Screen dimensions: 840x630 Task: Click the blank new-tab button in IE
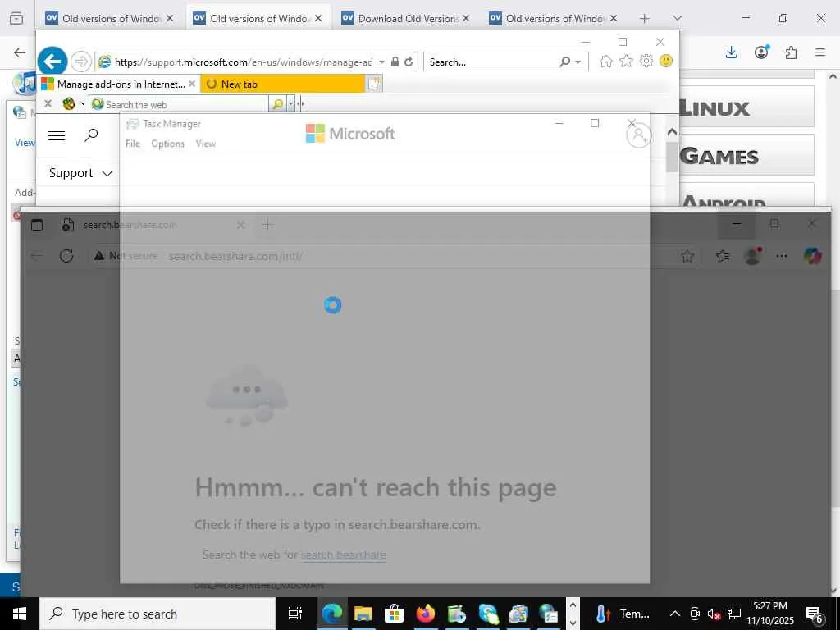[373, 84]
